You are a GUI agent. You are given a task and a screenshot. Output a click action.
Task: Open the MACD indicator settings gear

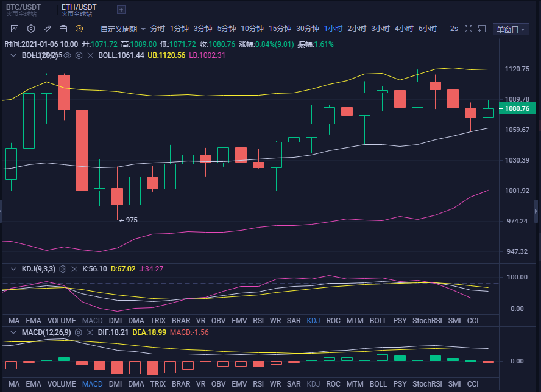click(x=79, y=332)
